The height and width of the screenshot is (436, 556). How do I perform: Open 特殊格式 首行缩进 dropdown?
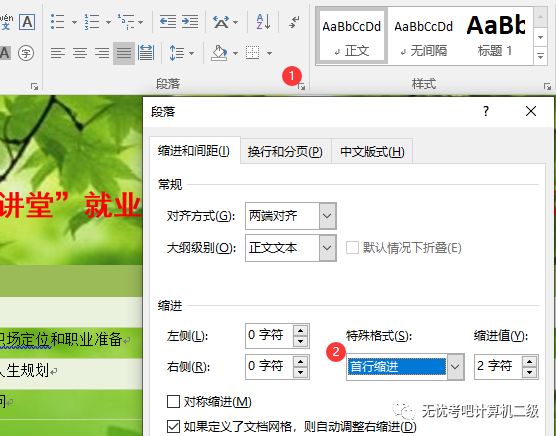(456, 367)
